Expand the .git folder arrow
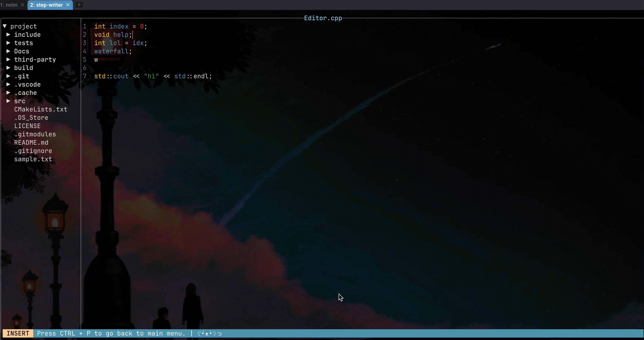Image resolution: width=644 pixels, height=340 pixels. pos(8,76)
